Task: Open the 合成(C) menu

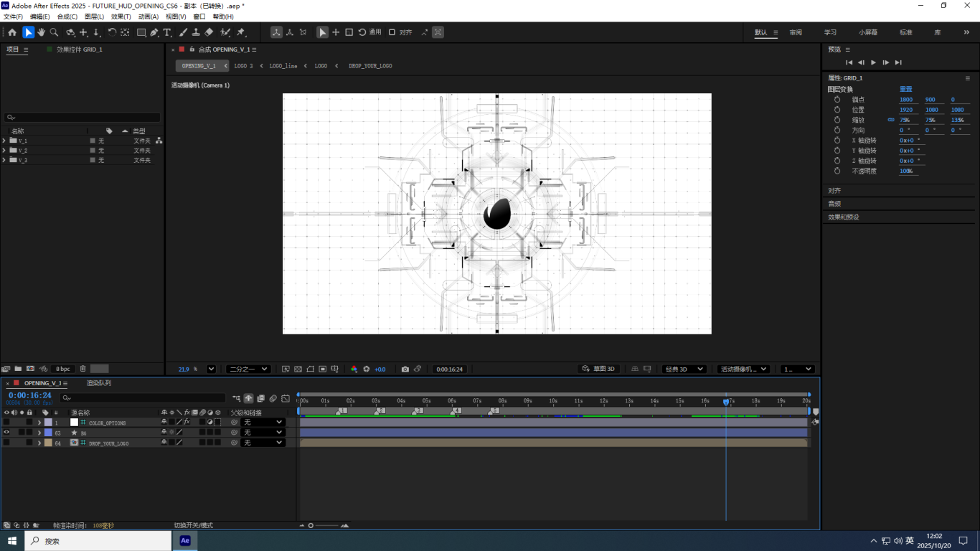Action: point(67,17)
